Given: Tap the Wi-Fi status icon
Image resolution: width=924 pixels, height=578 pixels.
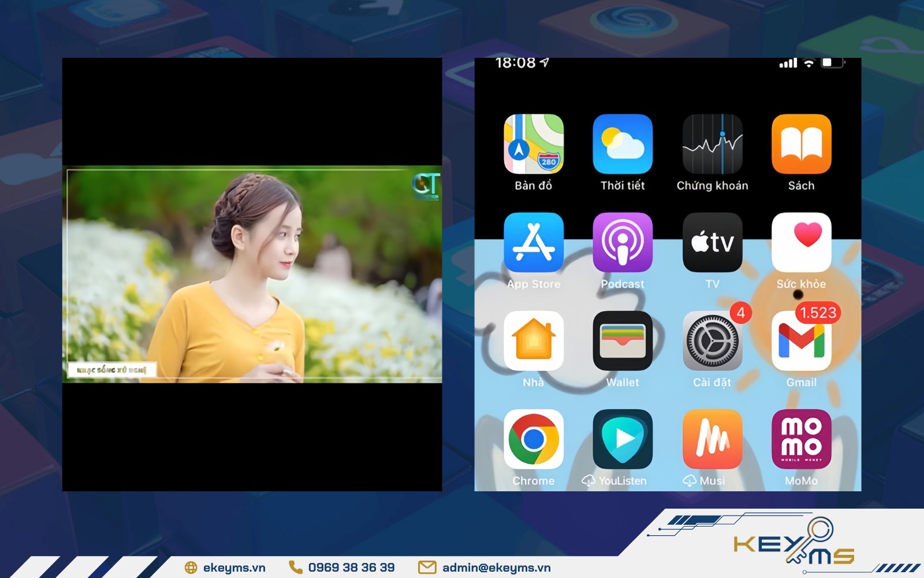Looking at the screenshot, I should click(809, 63).
